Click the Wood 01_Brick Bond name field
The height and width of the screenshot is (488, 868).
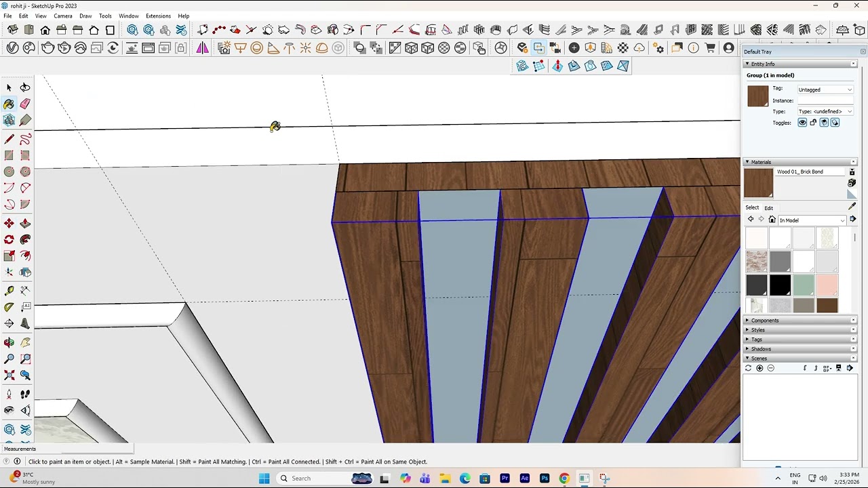pos(810,172)
